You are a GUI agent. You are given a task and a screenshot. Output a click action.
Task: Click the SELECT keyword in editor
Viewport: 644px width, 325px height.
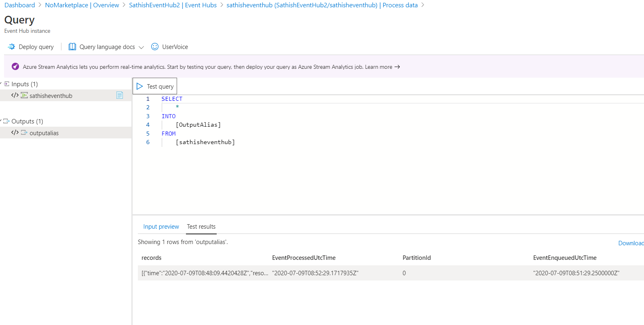click(x=172, y=99)
